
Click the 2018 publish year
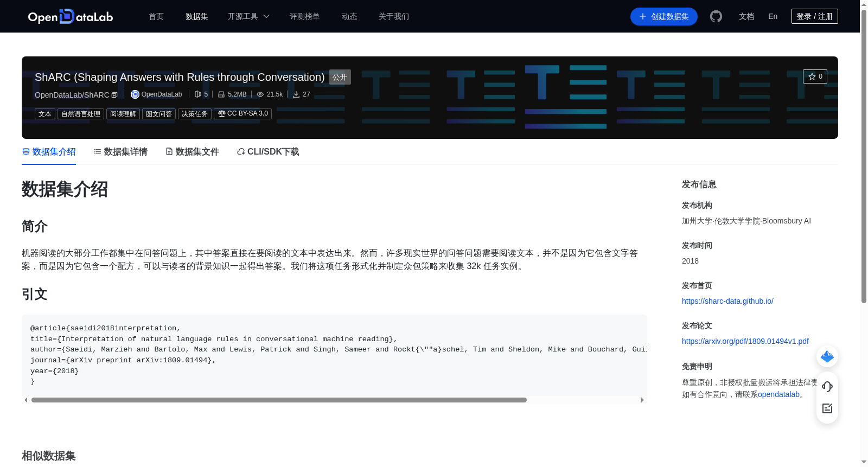coord(690,261)
